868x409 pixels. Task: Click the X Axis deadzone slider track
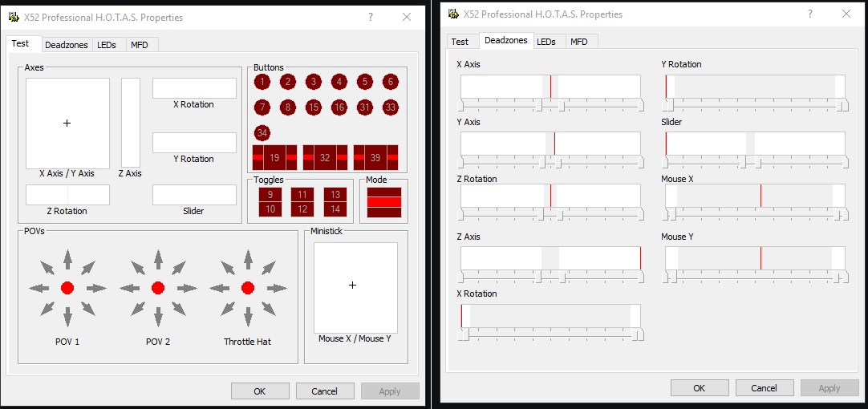551,104
